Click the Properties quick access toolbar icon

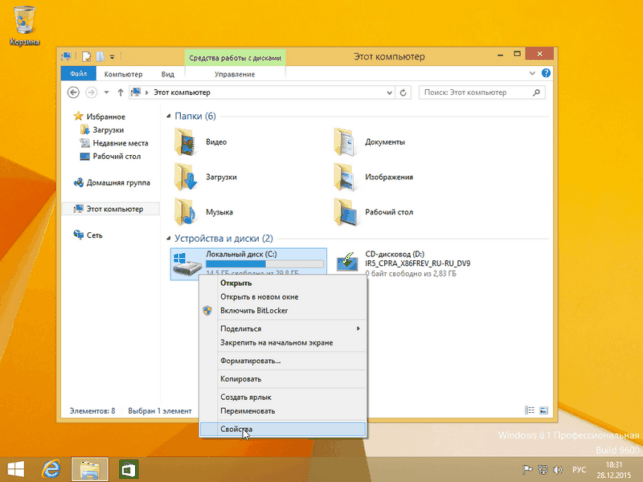tap(87, 57)
